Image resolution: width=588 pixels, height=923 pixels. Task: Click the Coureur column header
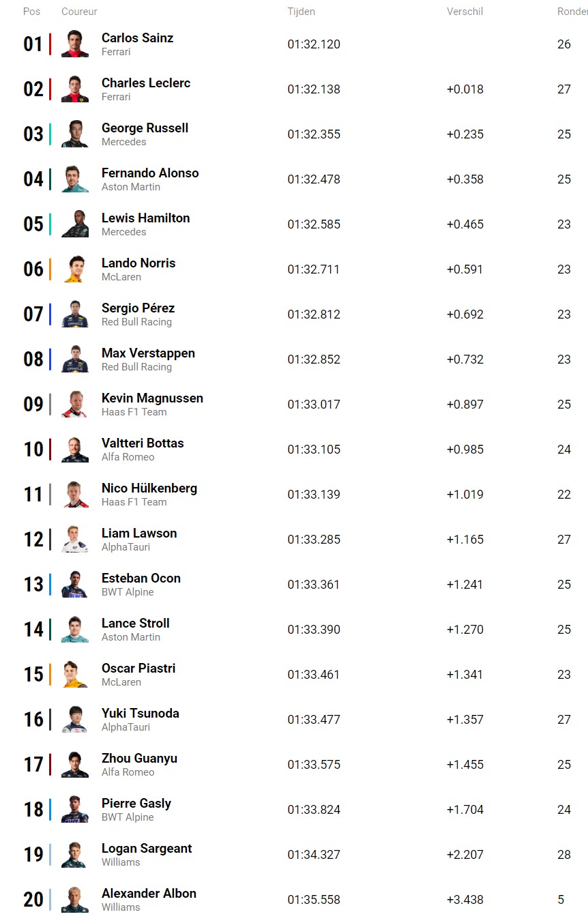[x=79, y=12]
